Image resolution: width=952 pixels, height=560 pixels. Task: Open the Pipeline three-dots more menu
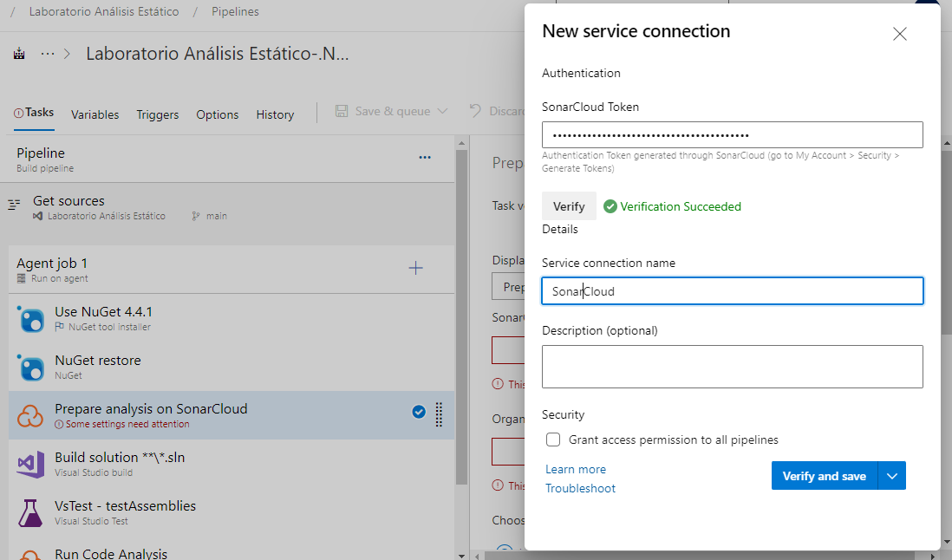coord(425,158)
